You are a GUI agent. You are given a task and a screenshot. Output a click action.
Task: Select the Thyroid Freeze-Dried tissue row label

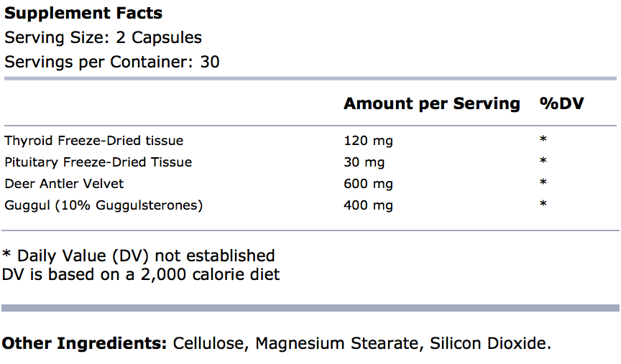93,140
